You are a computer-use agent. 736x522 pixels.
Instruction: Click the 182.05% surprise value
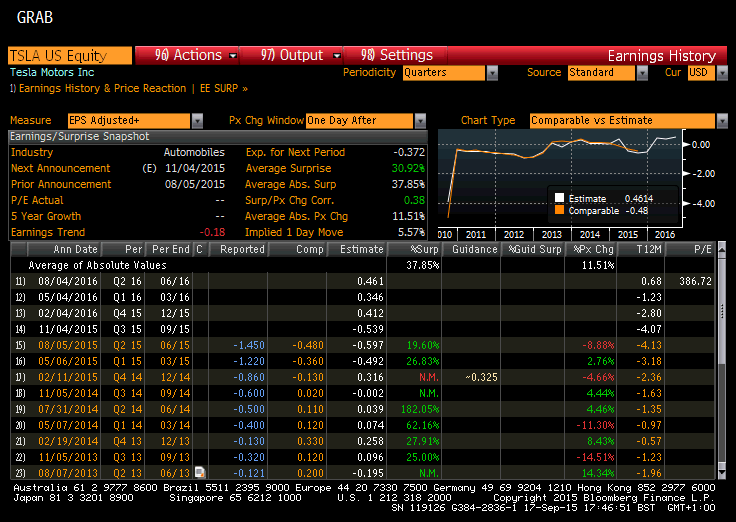click(420, 409)
